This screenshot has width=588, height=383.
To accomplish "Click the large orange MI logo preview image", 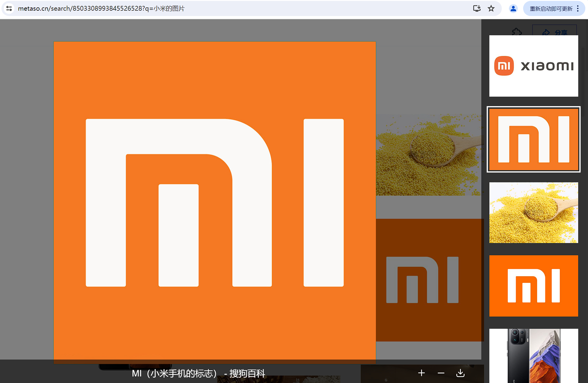I will coord(215,202).
